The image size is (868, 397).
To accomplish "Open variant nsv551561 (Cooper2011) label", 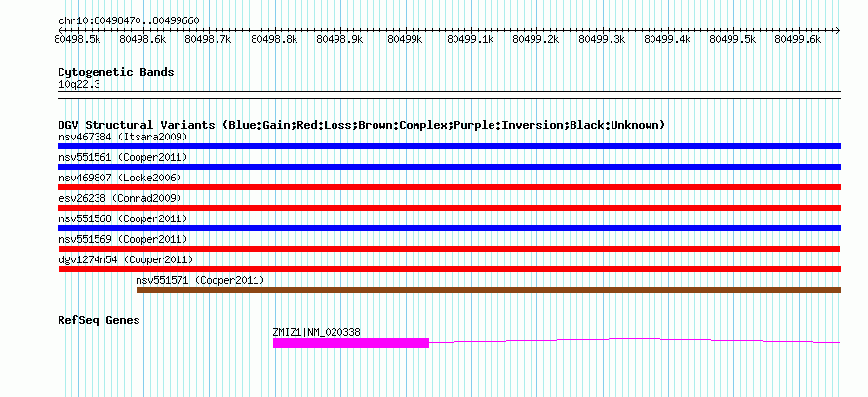I will coord(123,157).
